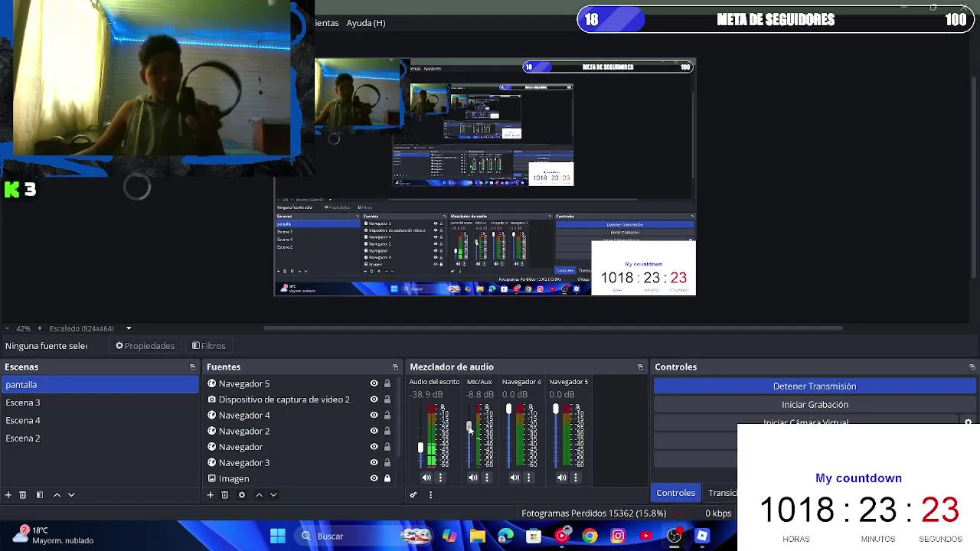Click the Detener Transmisión button
This screenshot has height=551, width=980.
tap(815, 386)
